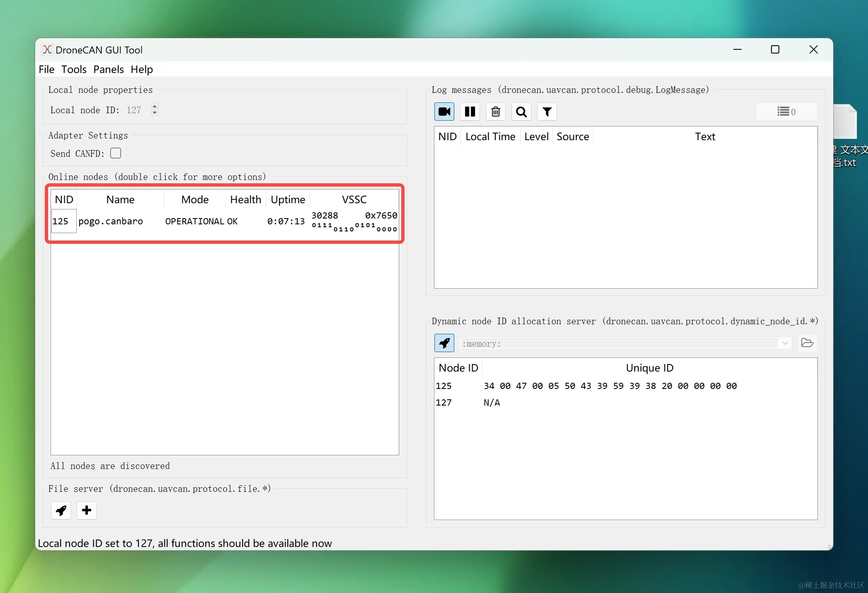The image size is (868, 593).
Task: Select node 125 pogo.canbaro row
Action: [110, 221]
